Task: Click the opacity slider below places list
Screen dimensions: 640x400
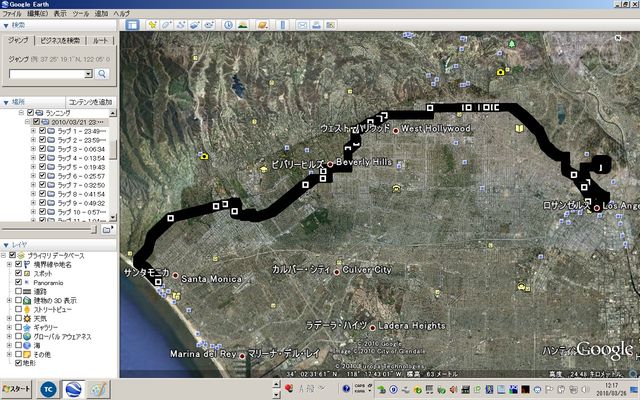Action: tap(60, 228)
